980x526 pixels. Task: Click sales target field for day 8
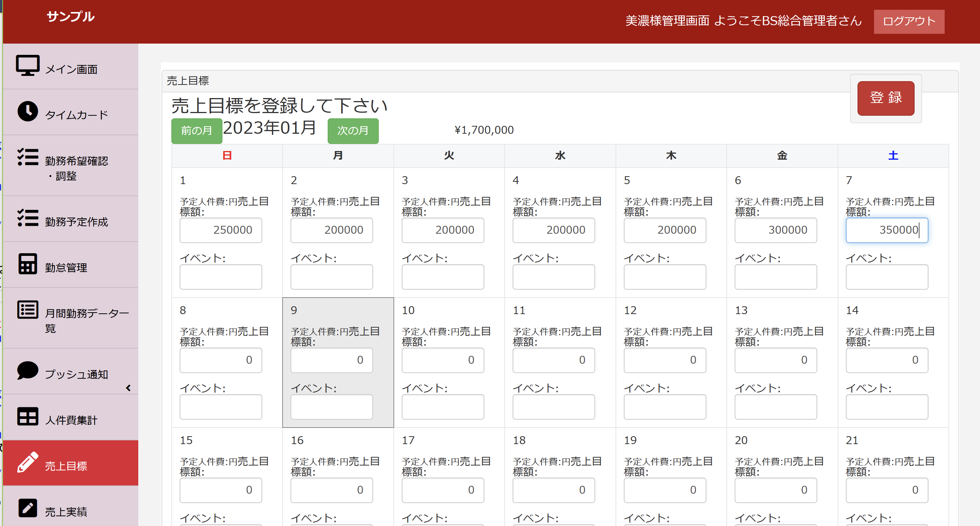221,360
